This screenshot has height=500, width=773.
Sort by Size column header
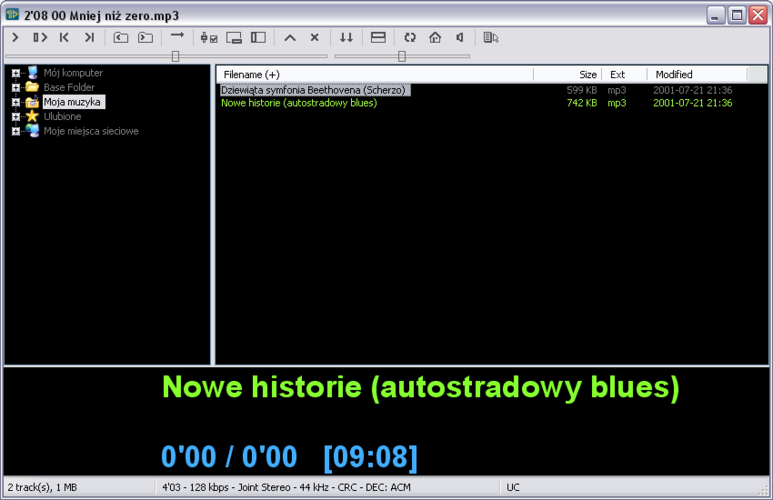click(x=567, y=74)
